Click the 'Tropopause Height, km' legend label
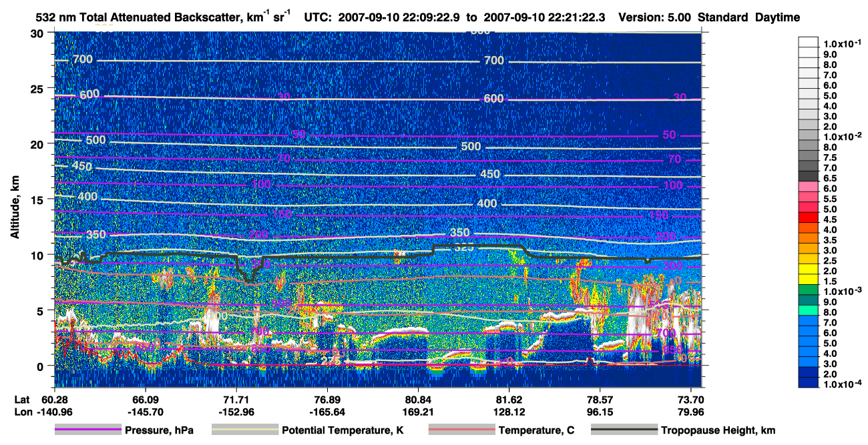The image size is (868, 445). [x=718, y=430]
